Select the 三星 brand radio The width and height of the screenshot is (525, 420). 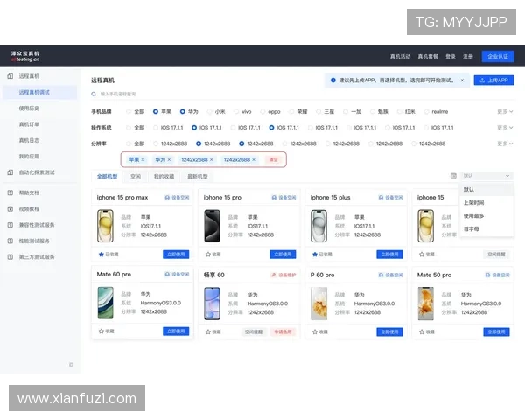coord(318,111)
